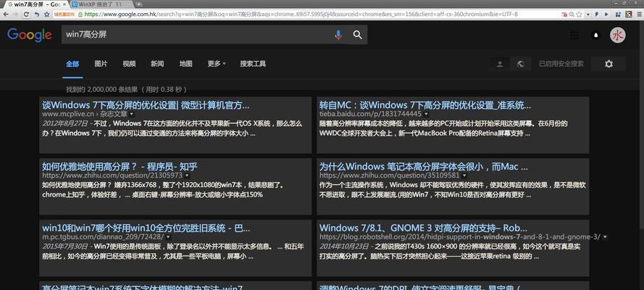Open the browser hamburger menu
Screen dimensions: 644x290
point(639,14)
